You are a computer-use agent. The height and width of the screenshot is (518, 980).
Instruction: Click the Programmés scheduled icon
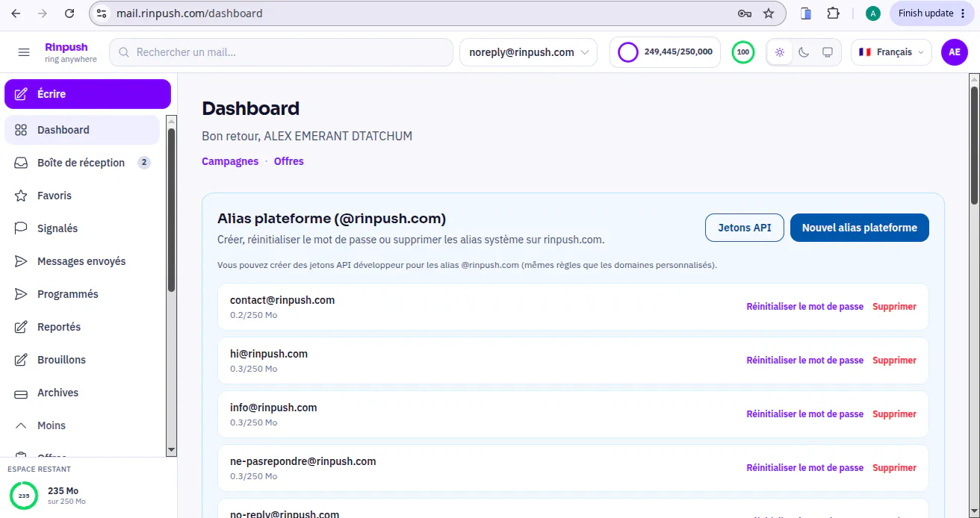pos(22,294)
